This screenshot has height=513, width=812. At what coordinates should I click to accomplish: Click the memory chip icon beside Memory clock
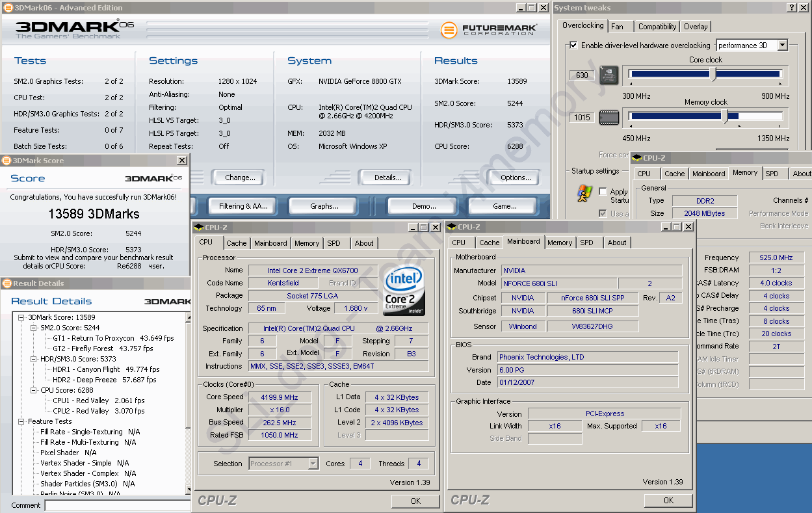[x=609, y=117]
